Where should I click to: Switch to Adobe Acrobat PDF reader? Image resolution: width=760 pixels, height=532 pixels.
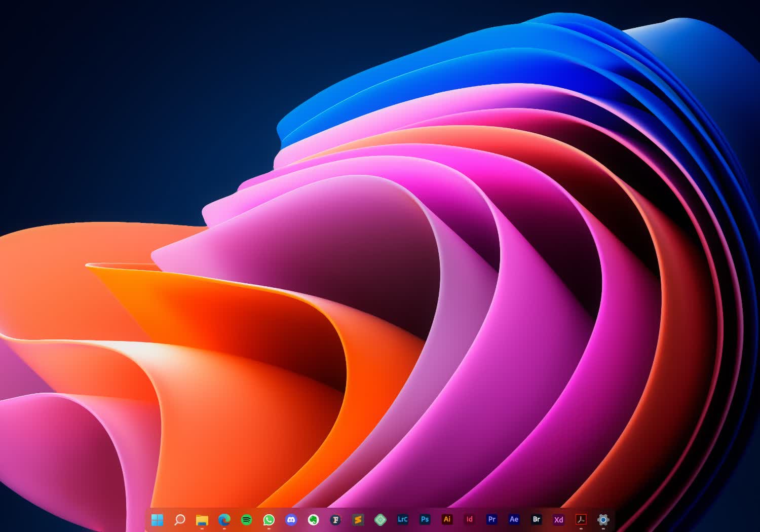tap(581, 519)
